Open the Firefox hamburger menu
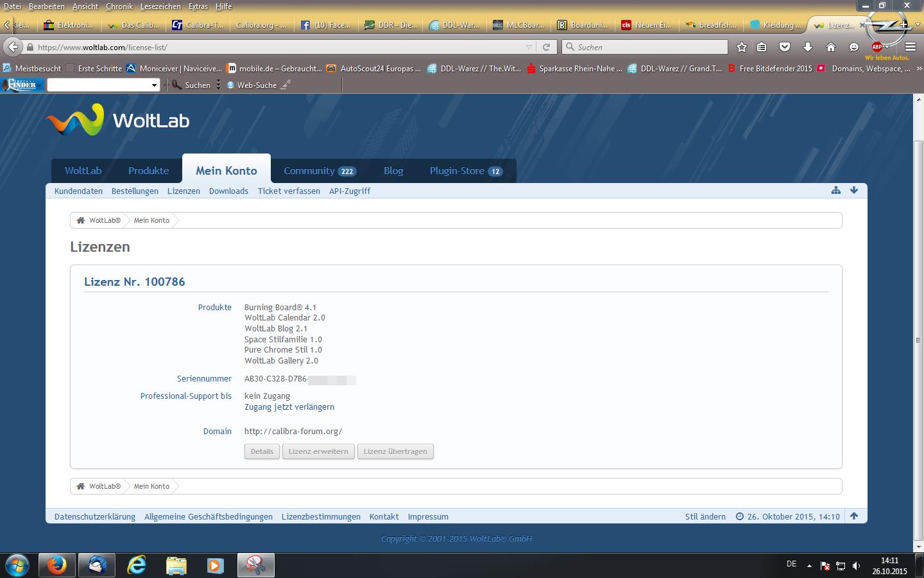 pyautogui.click(x=910, y=47)
